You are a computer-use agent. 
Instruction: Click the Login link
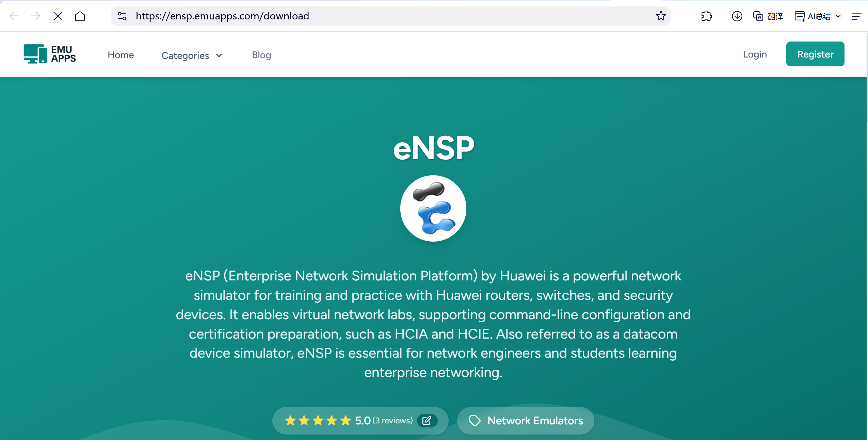pos(755,54)
